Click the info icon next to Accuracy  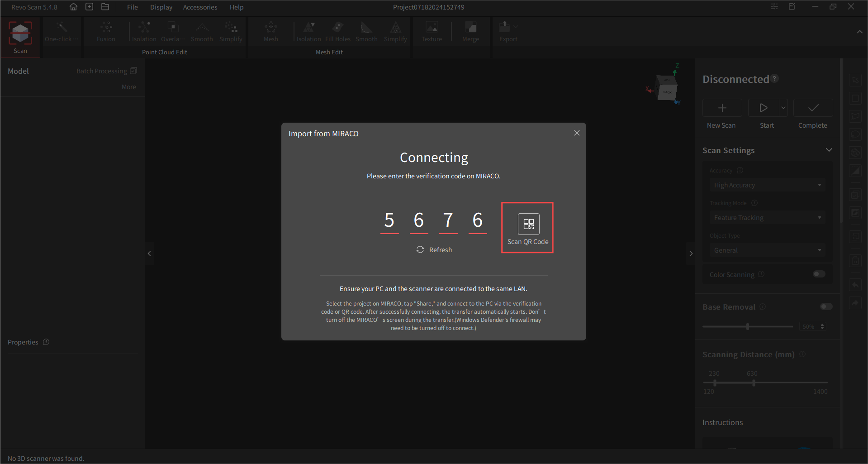click(x=740, y=170)
